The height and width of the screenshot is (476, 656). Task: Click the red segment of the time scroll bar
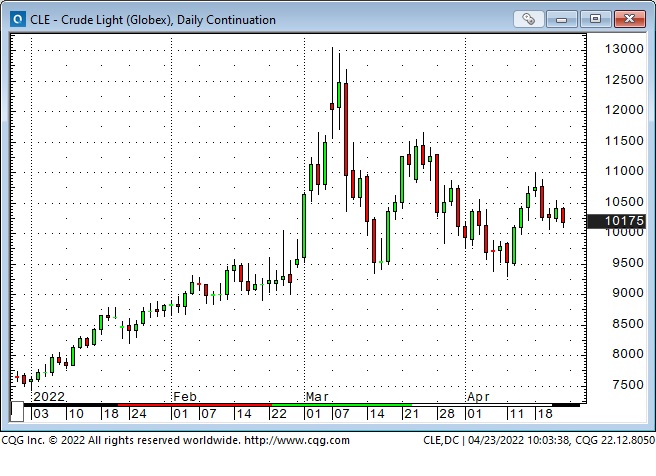[195, 404]
